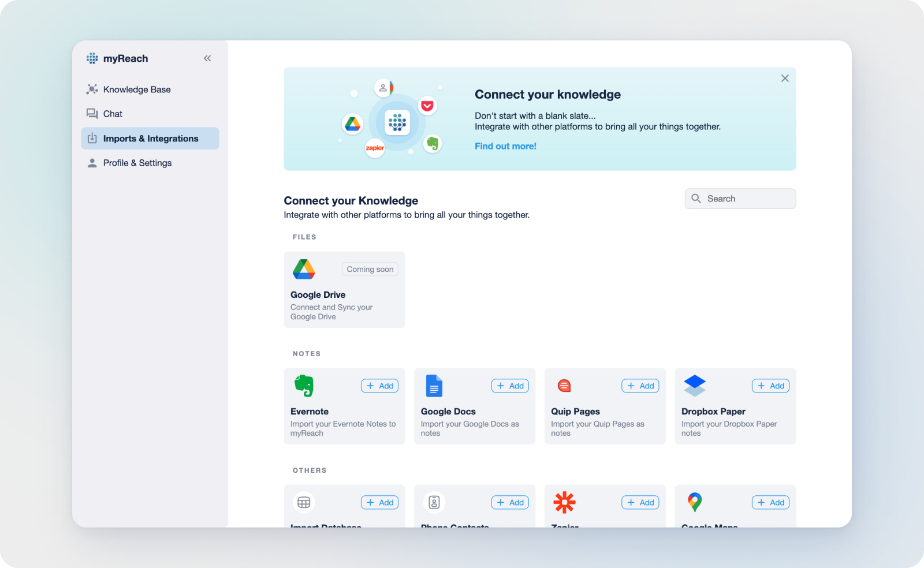Viewport: 924px width, 568px height.
Task: Select the Quip Pages icon
Action: pos(564,386)
